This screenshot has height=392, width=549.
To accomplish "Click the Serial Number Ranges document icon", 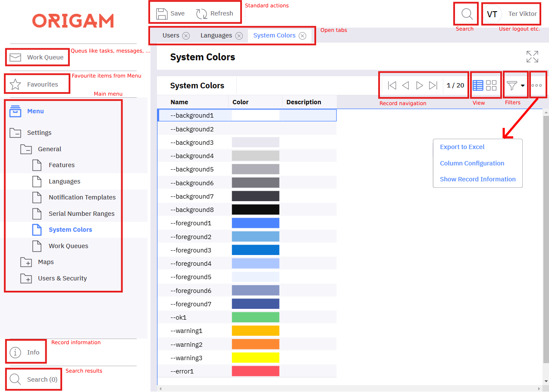I will [37, 214].
